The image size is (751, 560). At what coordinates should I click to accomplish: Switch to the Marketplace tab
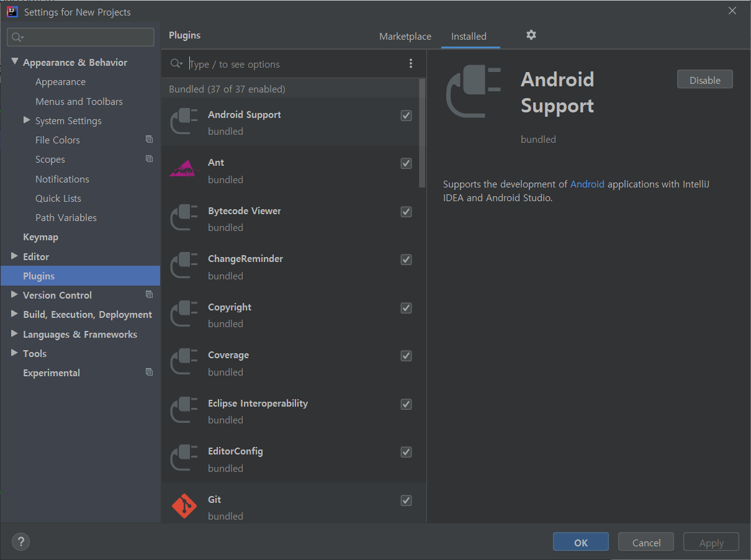tap(405, 37)
